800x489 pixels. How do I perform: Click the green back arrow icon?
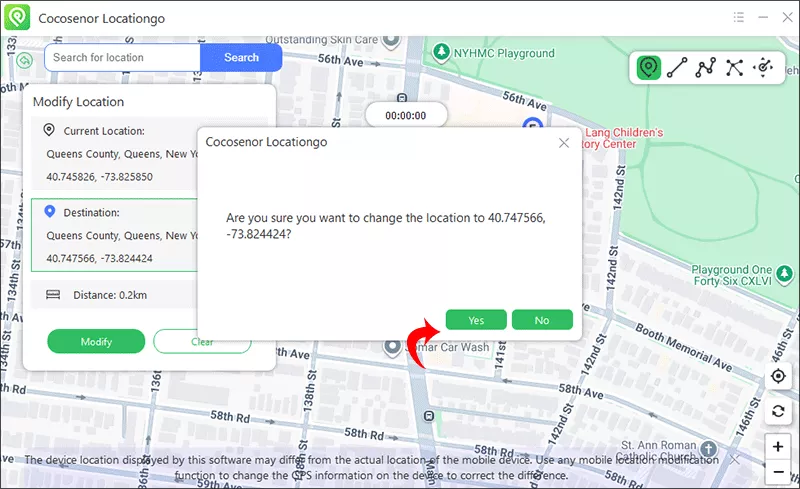(24, 60)
